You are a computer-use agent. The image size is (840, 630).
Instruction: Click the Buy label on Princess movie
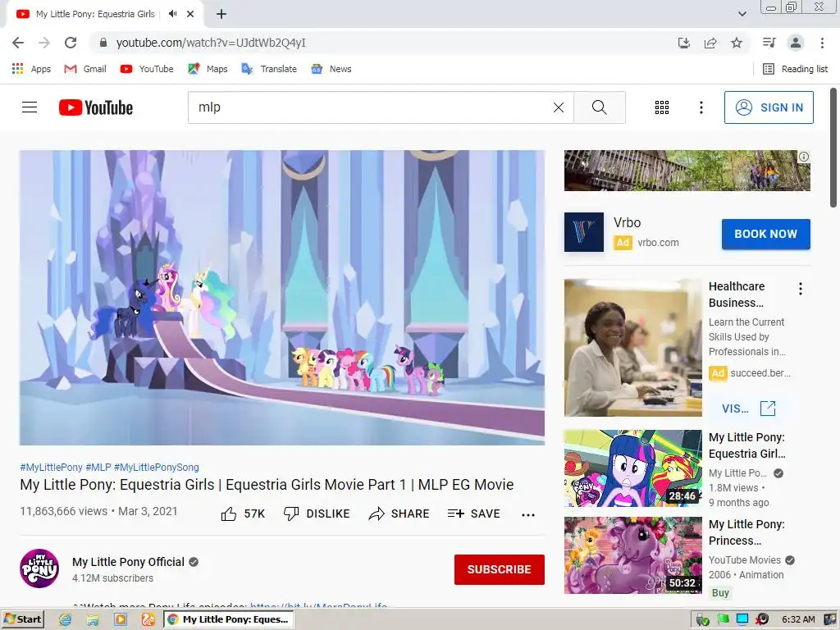[720, 592]
